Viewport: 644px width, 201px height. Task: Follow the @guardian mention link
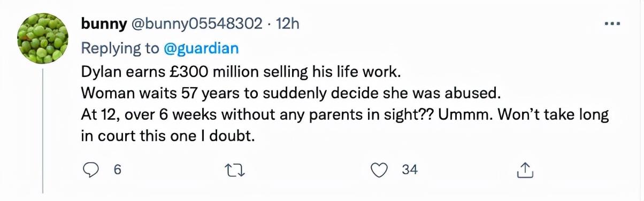[201, 49]
